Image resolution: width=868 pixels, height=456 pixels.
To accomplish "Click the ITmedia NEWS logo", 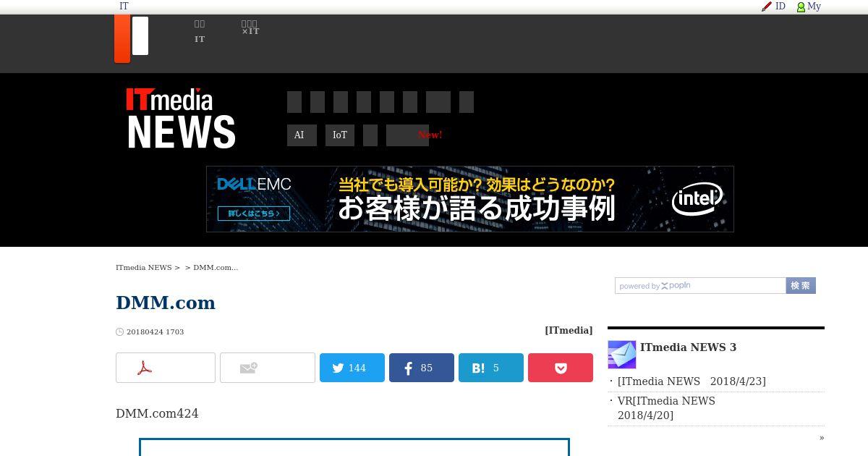I will pyautogui.click(x=181, y=119).
